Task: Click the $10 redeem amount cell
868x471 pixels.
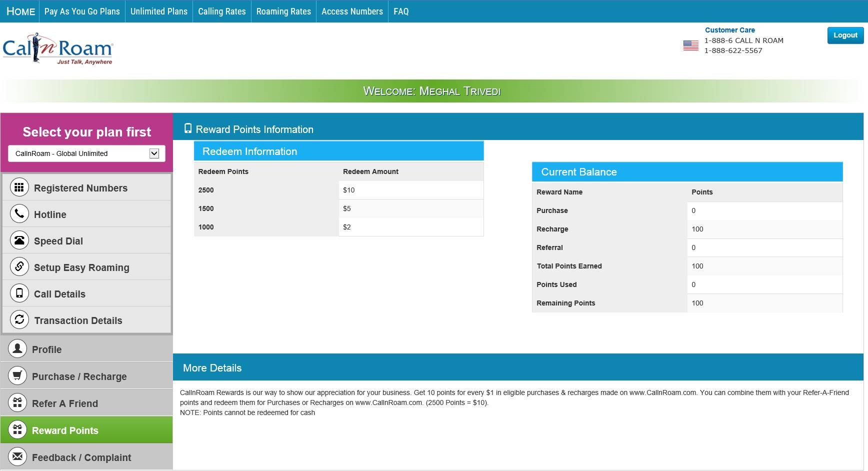Action: [411, 190]
